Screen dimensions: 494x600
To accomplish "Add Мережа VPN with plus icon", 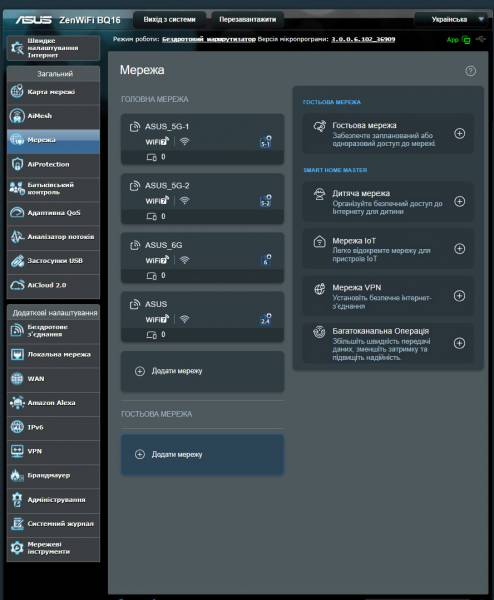I will click(460, 296).
